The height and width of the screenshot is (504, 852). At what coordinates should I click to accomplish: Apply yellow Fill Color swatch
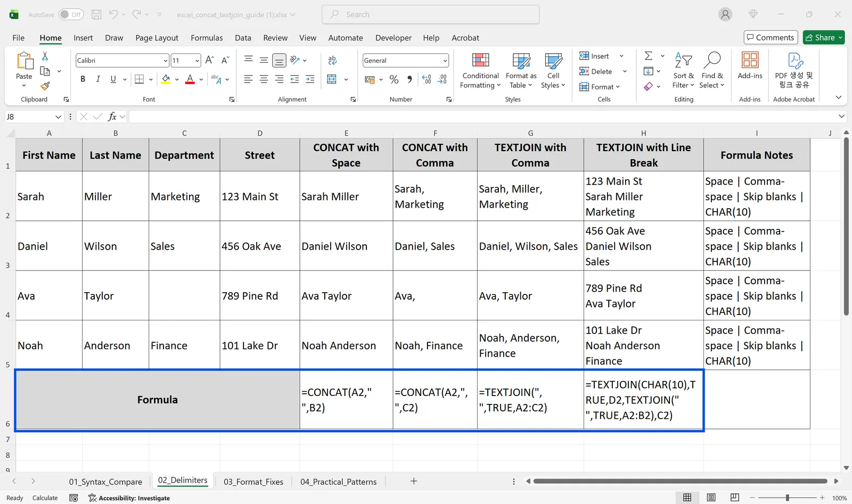[166, 80]
